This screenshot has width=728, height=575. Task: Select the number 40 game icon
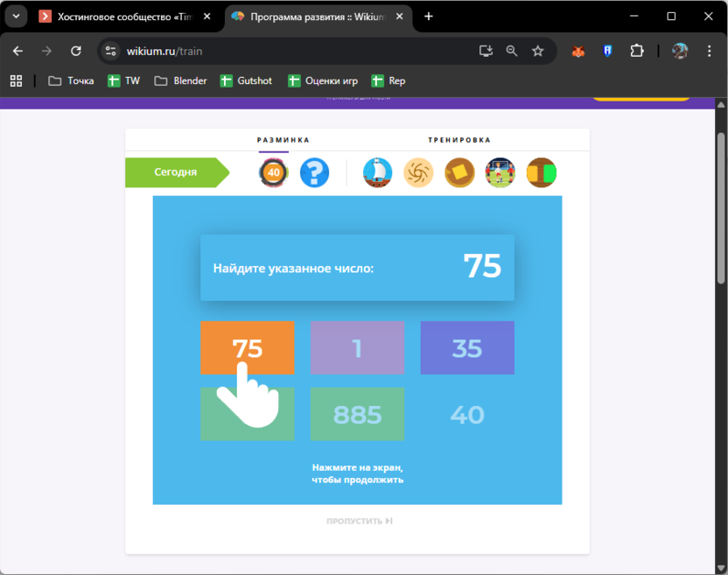pyautogui.click(x=274, y=172)
